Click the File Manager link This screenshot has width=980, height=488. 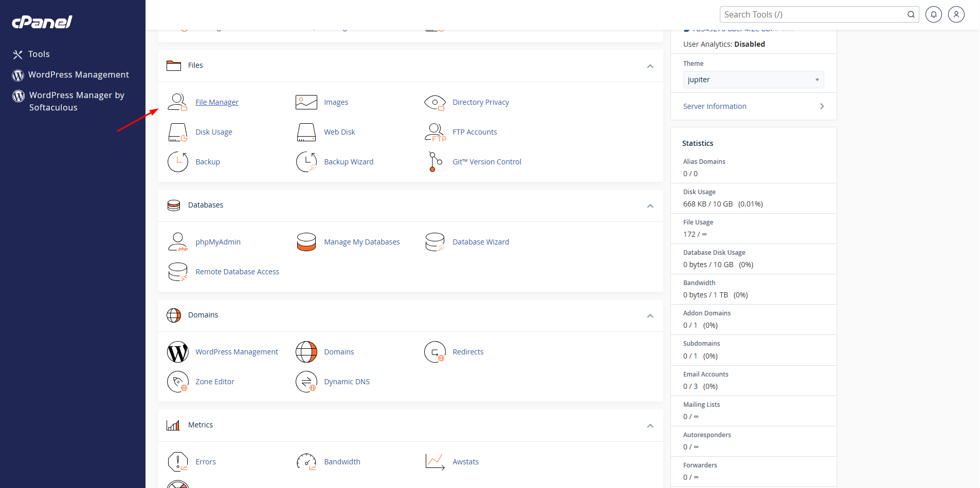point(217,102)
